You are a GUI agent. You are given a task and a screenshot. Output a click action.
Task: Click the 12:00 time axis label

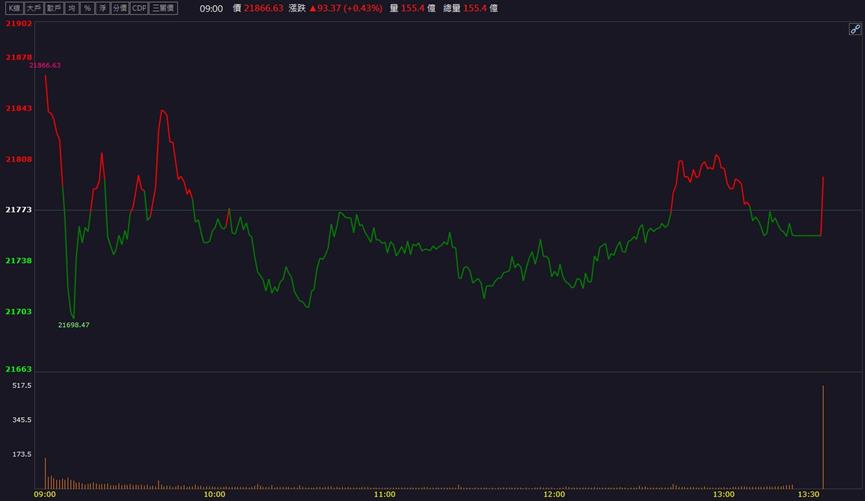pos(554,494)
